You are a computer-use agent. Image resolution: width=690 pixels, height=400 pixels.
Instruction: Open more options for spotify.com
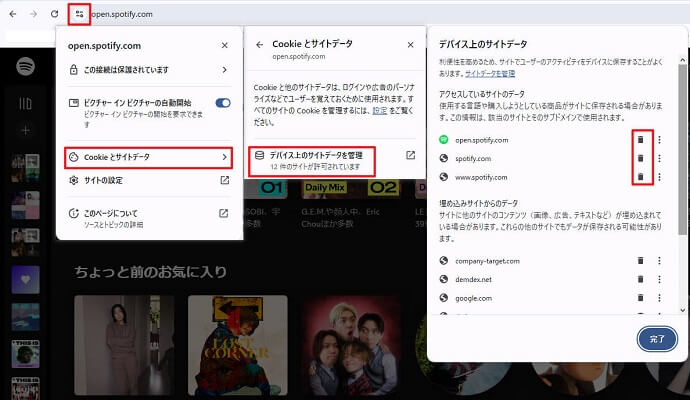(659, 158)
